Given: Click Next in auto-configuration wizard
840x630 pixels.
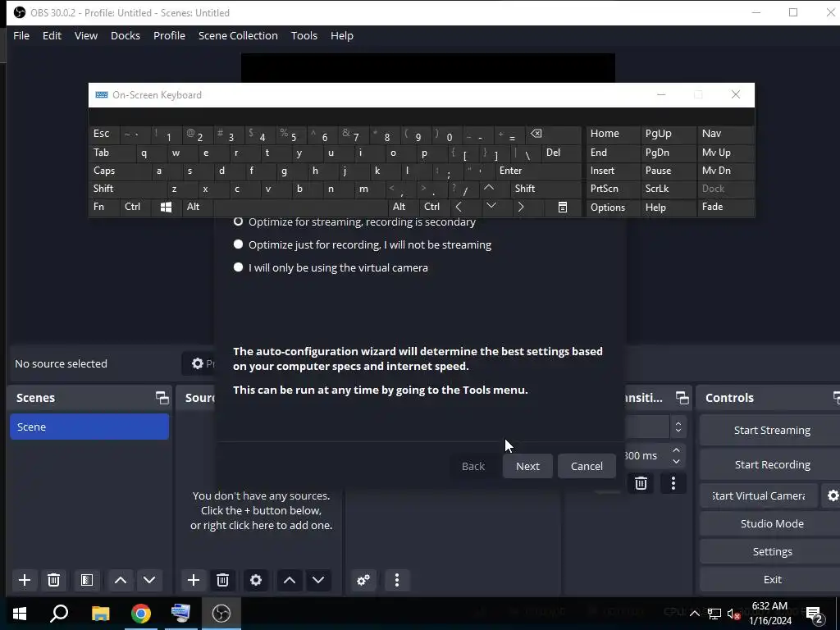Looking at the screenshot, I should (x=527, y=466).
